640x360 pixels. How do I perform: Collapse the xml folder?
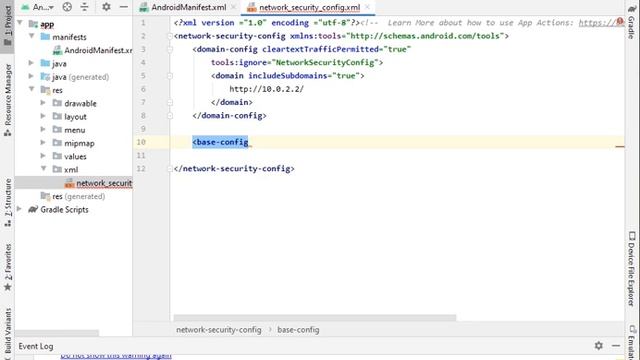(x=43, y=169)
